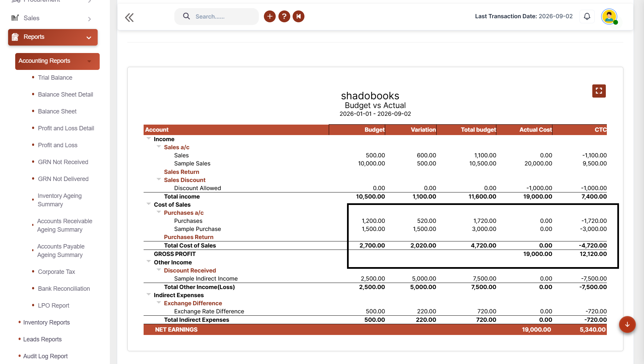Open Audit Log Report

(x=45, y=356)
